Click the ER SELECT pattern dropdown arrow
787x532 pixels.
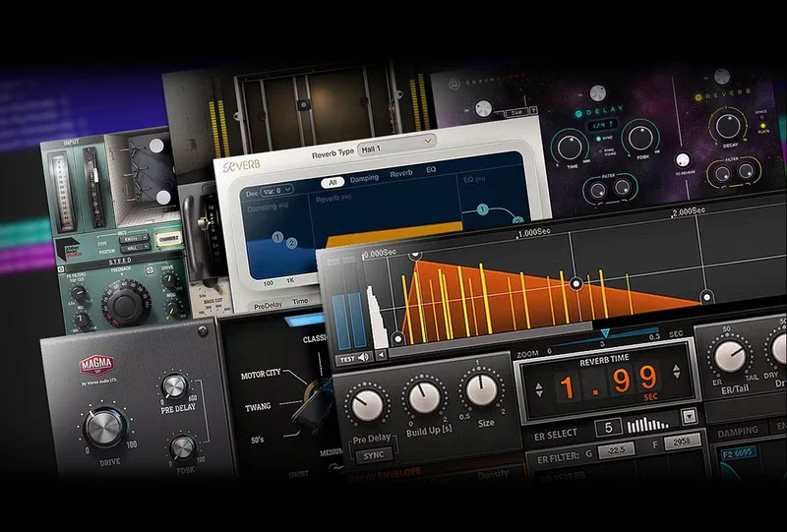(690, 417)
